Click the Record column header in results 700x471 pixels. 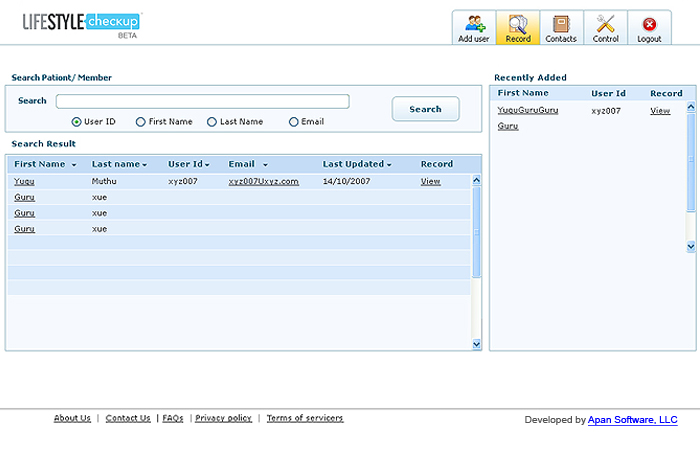coord(437,164)
